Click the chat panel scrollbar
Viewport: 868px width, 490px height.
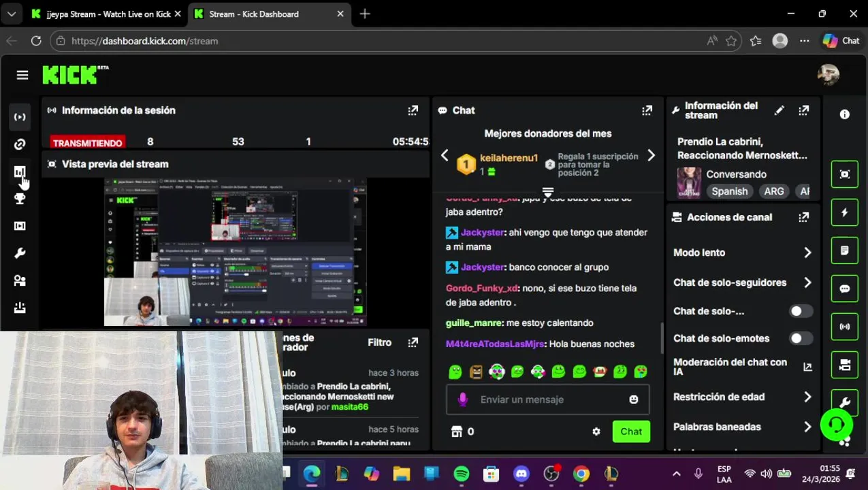pos(662,338)
